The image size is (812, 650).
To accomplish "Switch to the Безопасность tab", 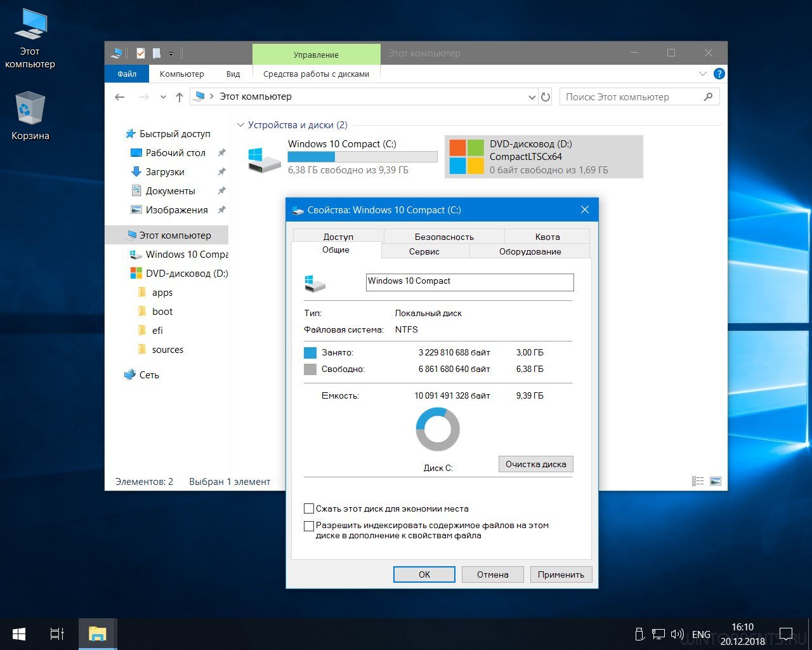I will (x=444, y=236).
